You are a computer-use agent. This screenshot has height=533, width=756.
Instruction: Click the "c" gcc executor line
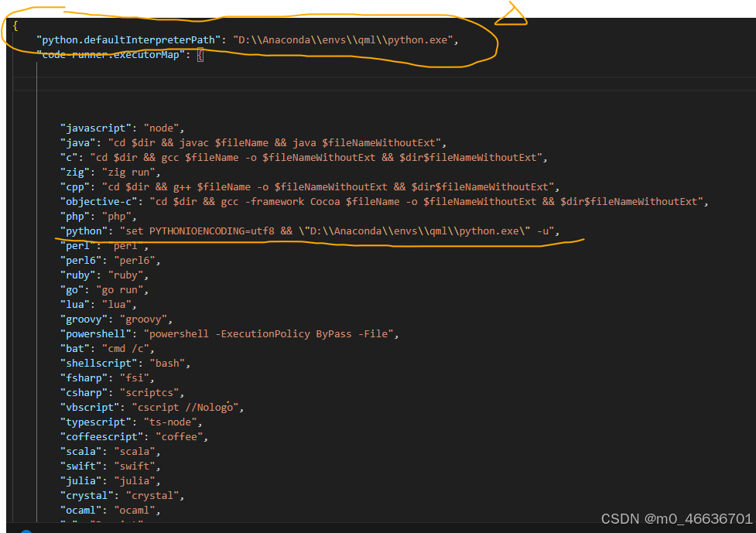pos(304,158)
